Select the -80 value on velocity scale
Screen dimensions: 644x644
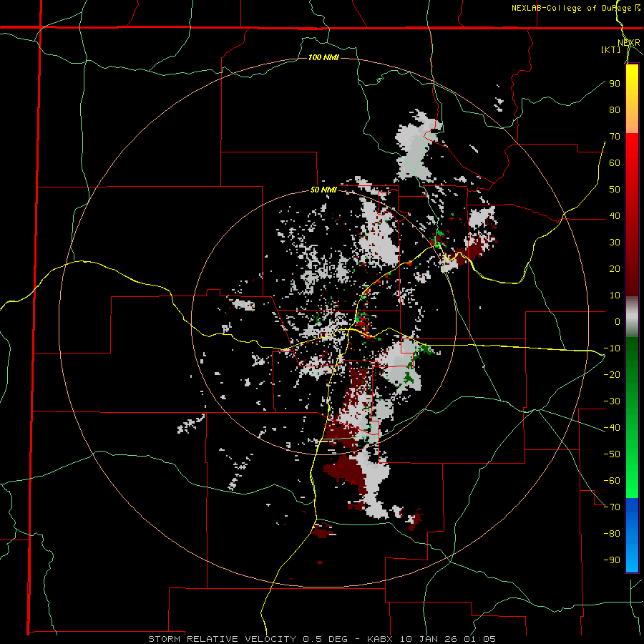(x=612, y=534)
